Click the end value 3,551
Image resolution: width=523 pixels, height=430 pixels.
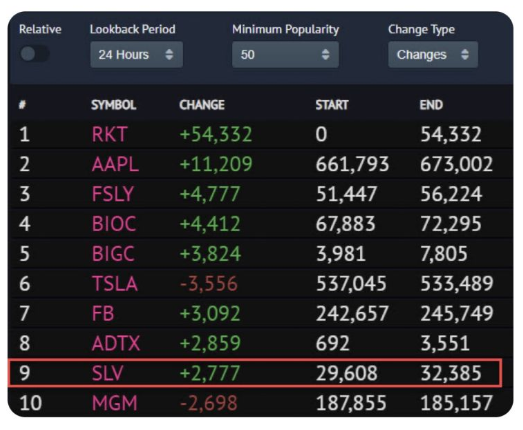click(445, 343)
